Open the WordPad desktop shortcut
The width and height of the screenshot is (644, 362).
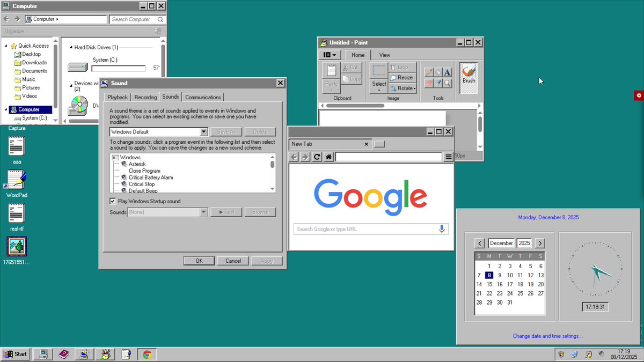coord(16,184)
